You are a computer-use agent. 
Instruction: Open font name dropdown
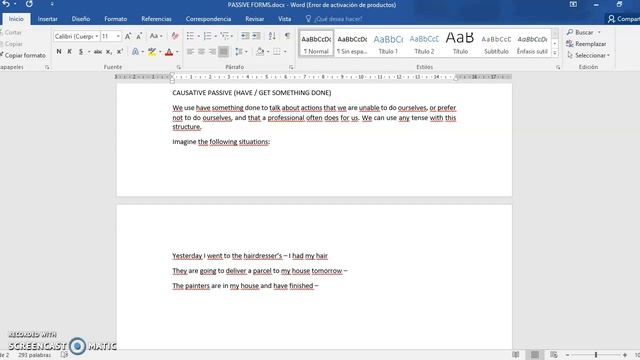click(x=97, y=36)
